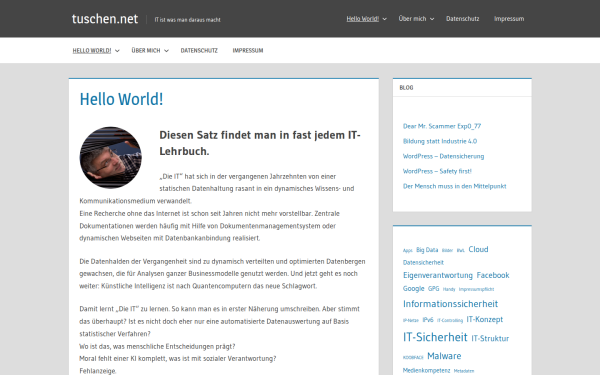This screenshot has height=375, width=600.
Task: Select the 'Bilder' tag
Action: tap(447, 251)
